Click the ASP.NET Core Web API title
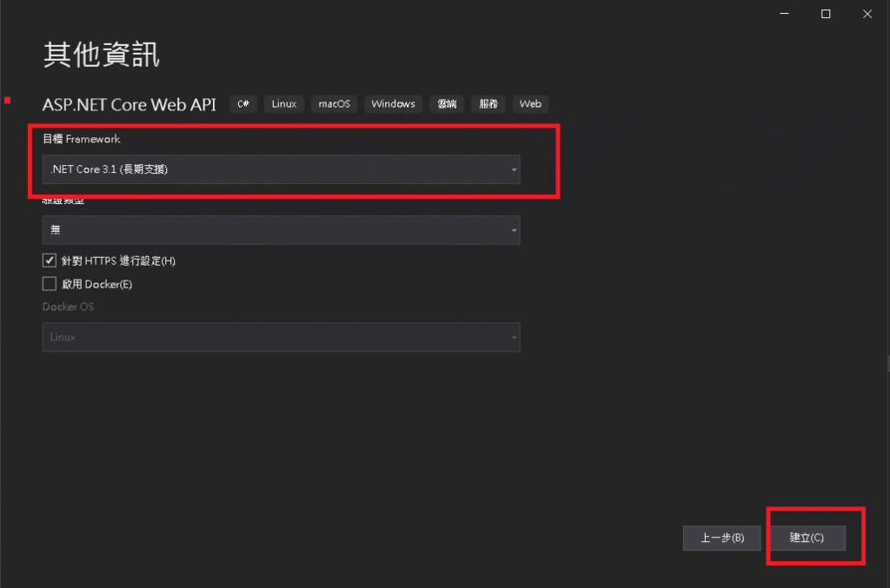This screenshot has width=890, height=588. (130, 104)
